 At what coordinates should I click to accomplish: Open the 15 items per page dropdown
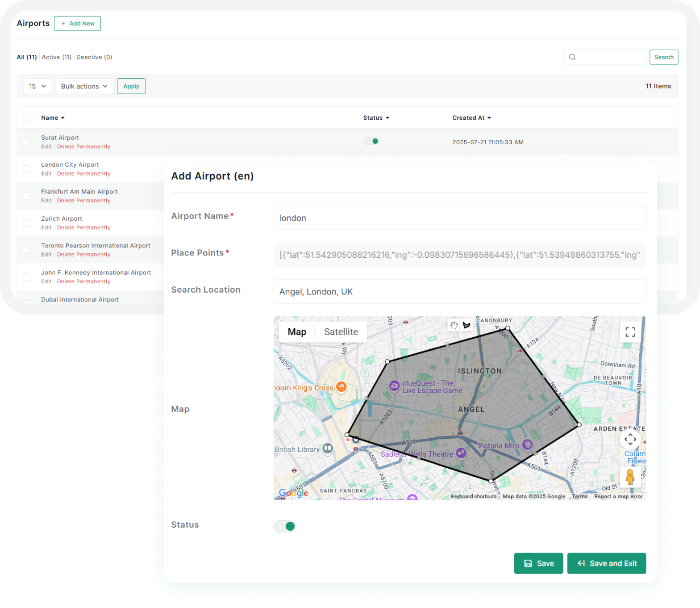[37, 86]
